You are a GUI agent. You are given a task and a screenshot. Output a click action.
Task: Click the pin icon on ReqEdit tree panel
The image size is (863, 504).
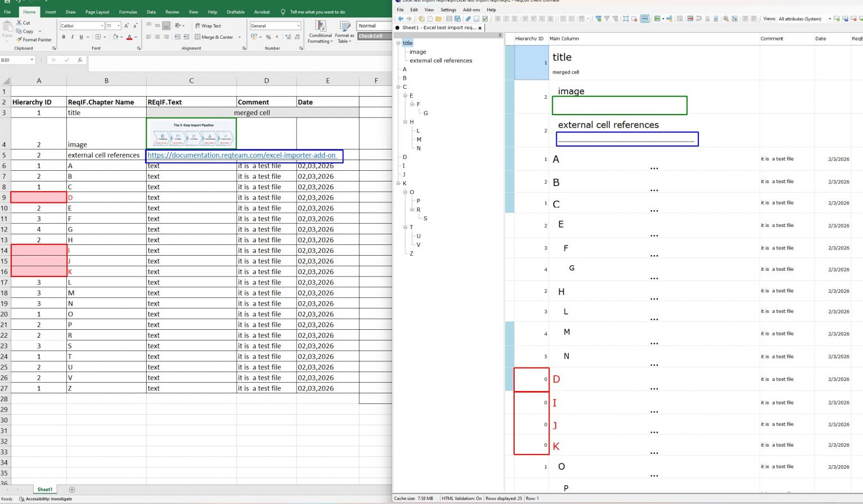(x=499, y=35)
